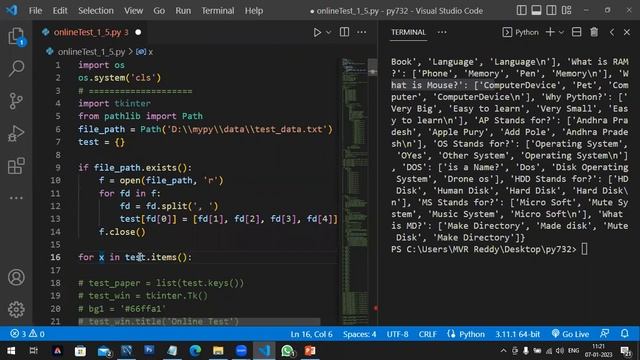This screenshot has width=640, height=360.
Task: Split the editor to the right
Action: (344, 32)
